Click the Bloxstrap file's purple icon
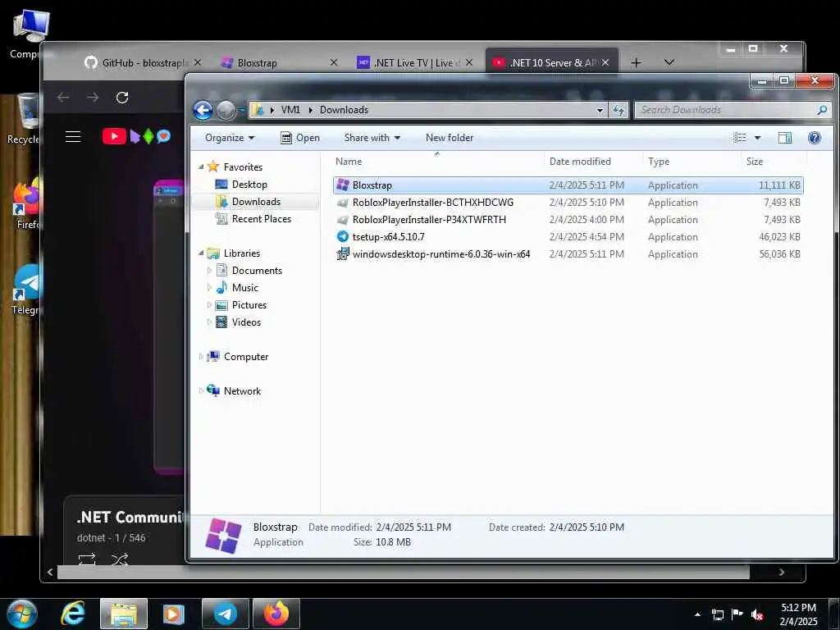 tap(342, 185)
